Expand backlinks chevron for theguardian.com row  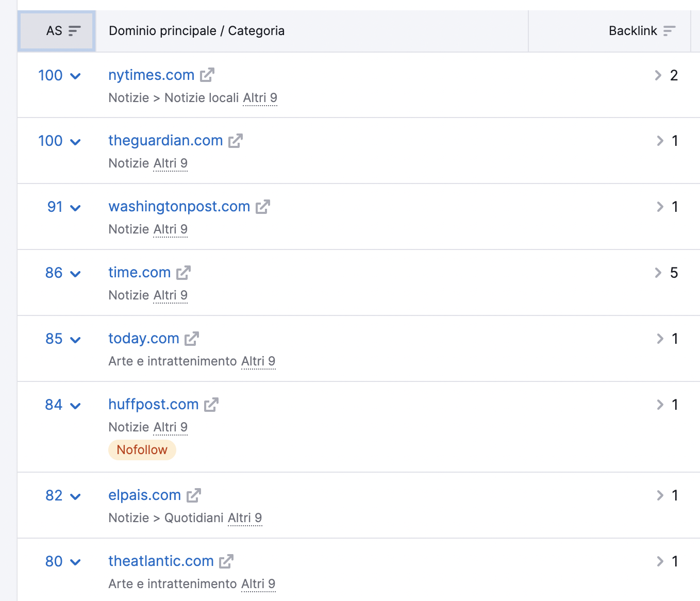click(x=660, y=141)
